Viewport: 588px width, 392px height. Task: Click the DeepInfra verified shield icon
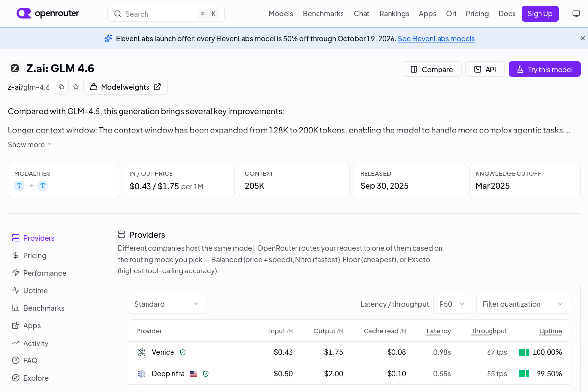(x=206, y=374)
